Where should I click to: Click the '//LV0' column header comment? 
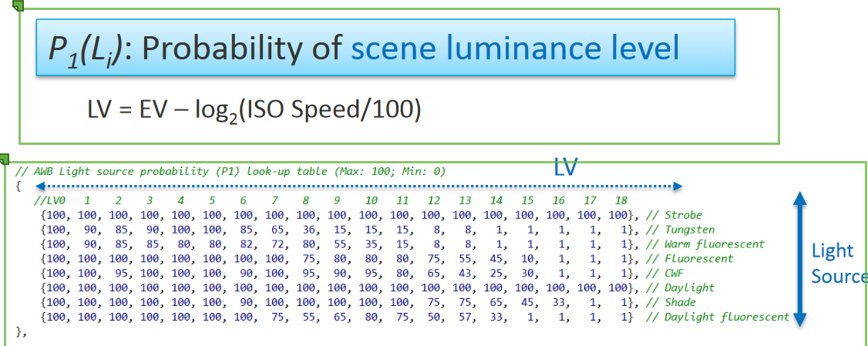point(49,200)
